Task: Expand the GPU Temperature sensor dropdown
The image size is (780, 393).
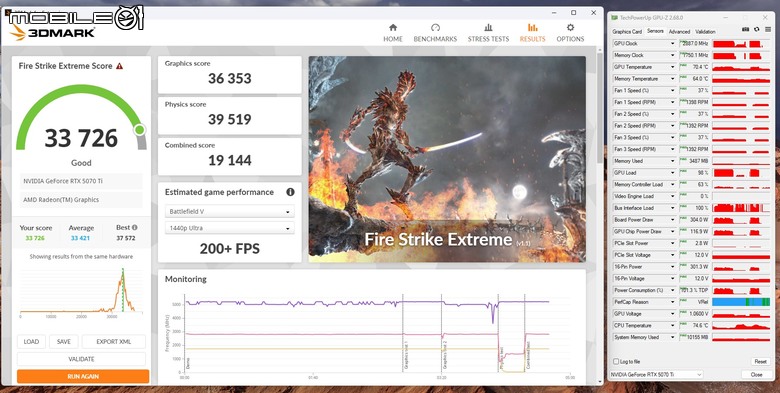Action: pos(673,67)
